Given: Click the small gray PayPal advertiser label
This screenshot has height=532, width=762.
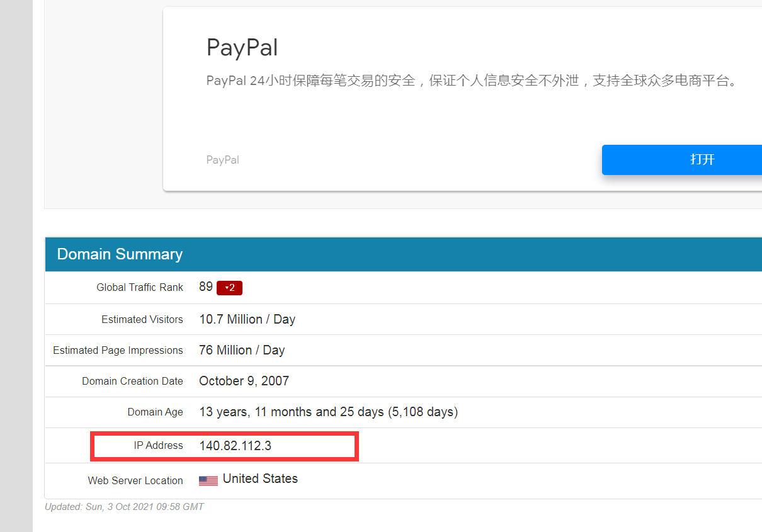Looking at the screenshot, I should coord(223,160).
